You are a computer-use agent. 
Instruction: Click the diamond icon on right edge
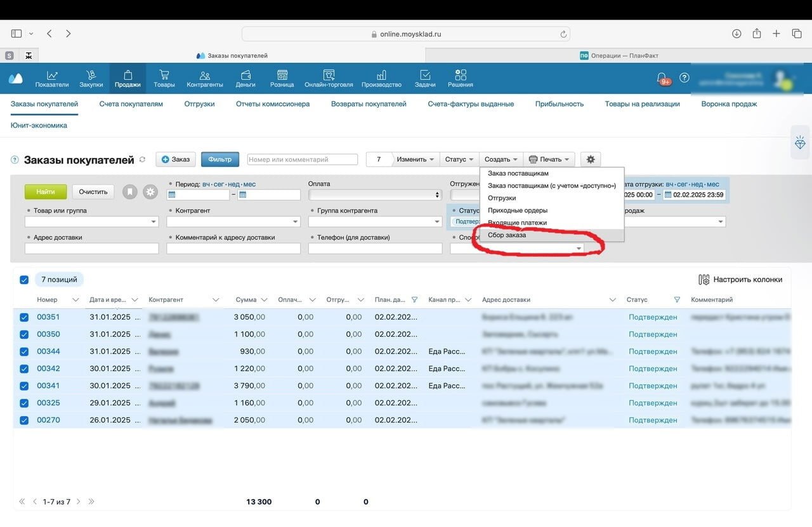click(x=801, y=143)
